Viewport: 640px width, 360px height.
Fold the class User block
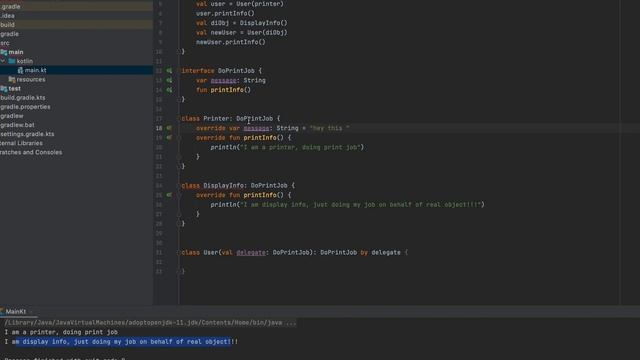tap(179, 252)
